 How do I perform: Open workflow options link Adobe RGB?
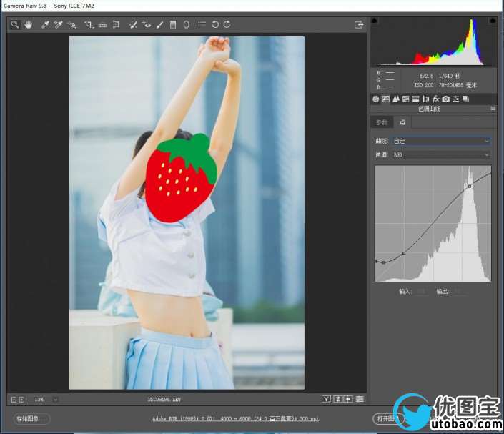[x=236, y=418]
